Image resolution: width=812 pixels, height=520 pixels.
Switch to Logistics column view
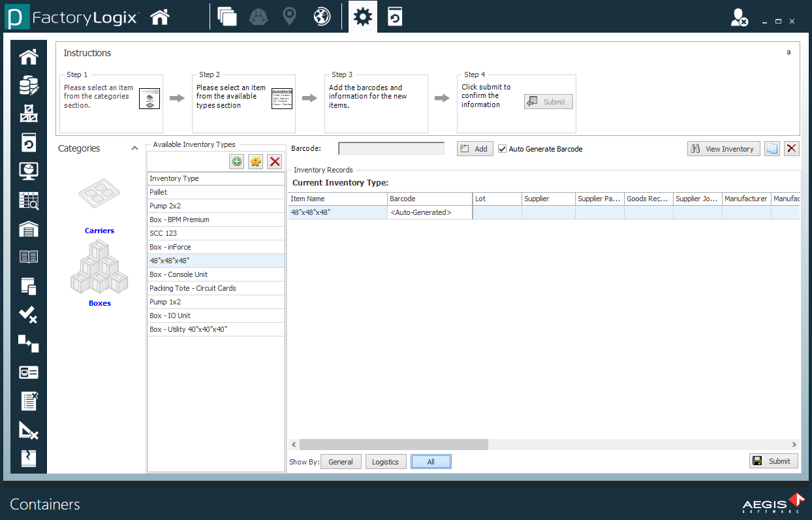point(385,462)
